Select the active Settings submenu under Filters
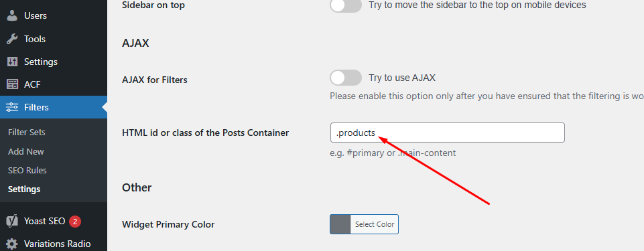This screenshot has width=644, height=251. (x=24, y=189)
